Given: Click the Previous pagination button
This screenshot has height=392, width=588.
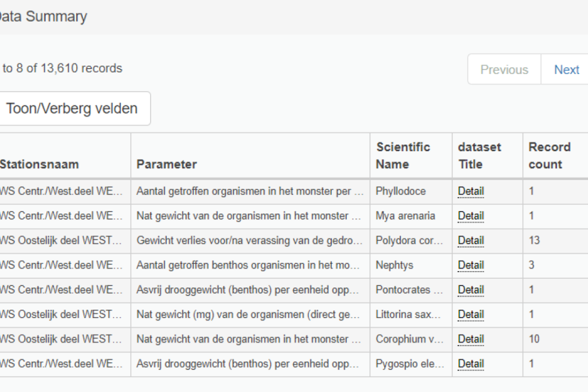Looking at the screenshot, I should (x=504, y=69).
